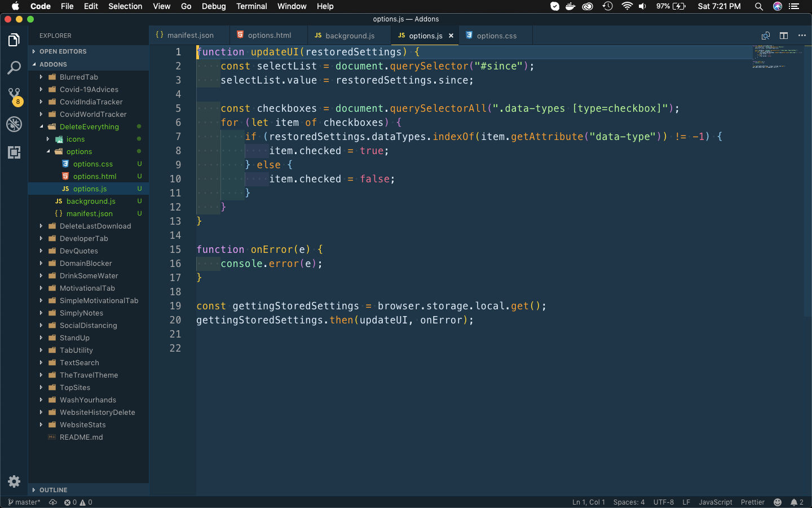Open macOS Spotlight search
Screen dimensions: 812x508
[x=759, y=6]
